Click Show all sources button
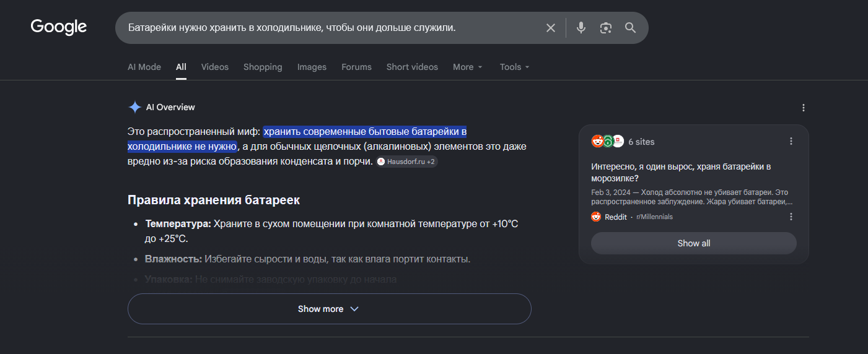This screenshot has width=868, height=354. point(693,243)
